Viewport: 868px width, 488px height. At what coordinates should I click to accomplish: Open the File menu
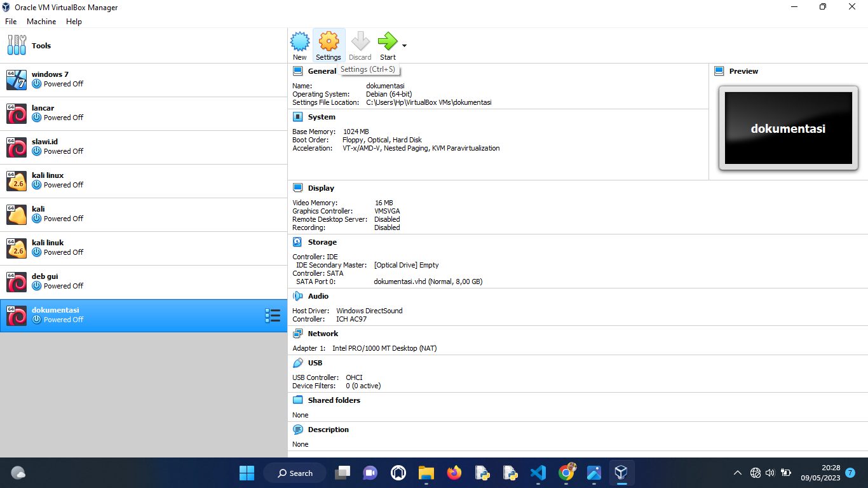[x=11, y=22]
